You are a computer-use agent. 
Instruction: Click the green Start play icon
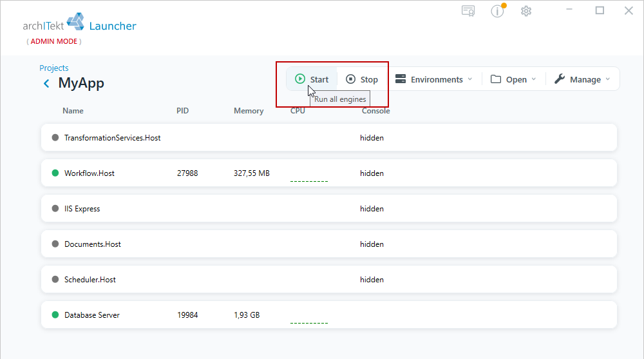300,79
